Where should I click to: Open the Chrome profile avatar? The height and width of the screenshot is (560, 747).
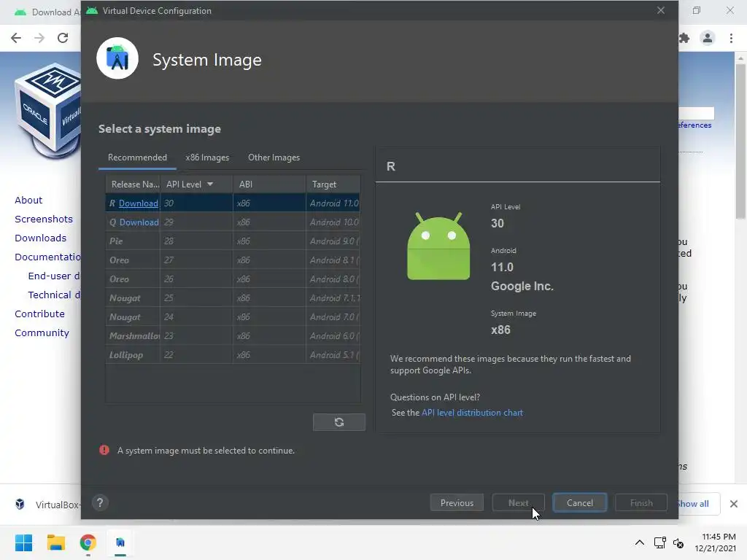click(x=708, y=38)
